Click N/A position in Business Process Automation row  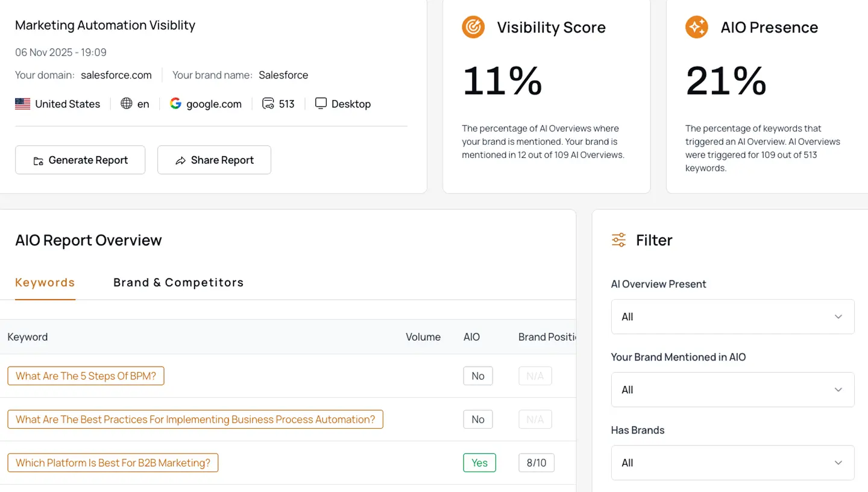coord(535,419)
